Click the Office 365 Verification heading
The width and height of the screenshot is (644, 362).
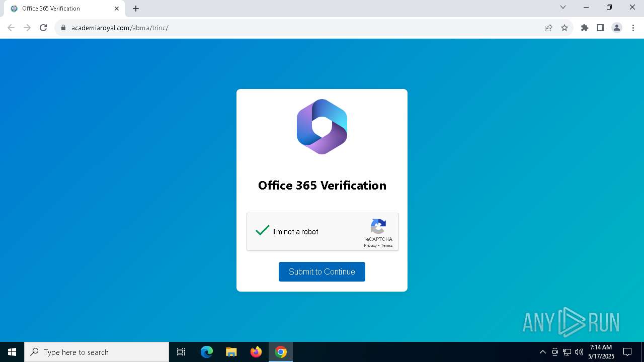(x=322, y=186)
